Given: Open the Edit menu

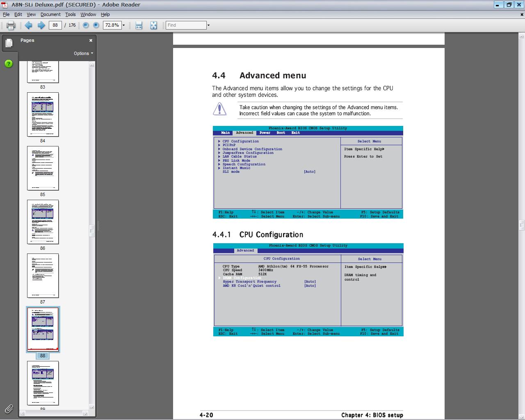Looking at the screenshot, I should click(x=18, y=14).
